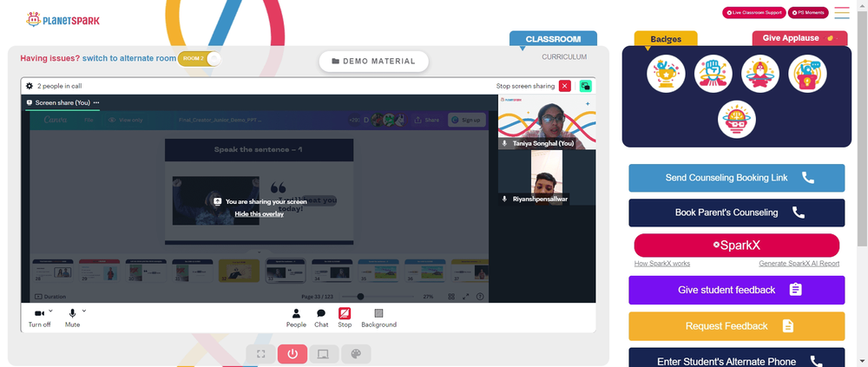Screen dimensions: 868x367
Task: Open the Background effects option
Action: (378, 318)
